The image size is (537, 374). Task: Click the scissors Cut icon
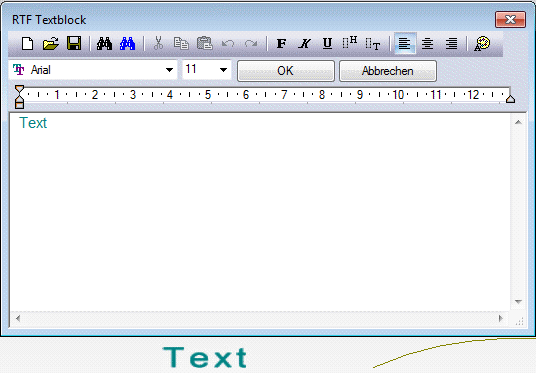pyautogui.click(x=158, y=44)
